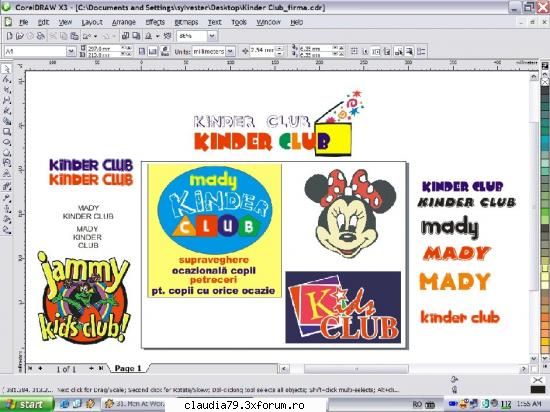The height and width of the screenshot is (412, 550).
Task: Click the New document icon
Action: (x=9, y=36)
